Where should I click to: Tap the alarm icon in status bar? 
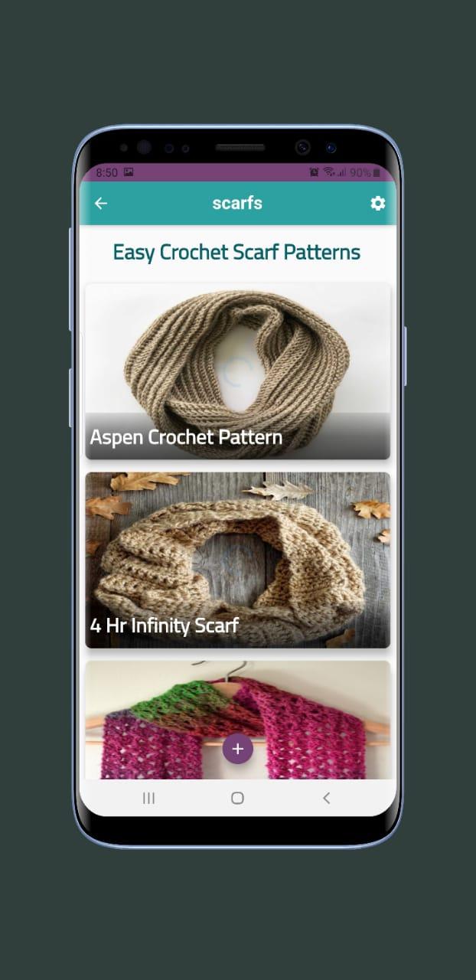click(x=314, y=172)
